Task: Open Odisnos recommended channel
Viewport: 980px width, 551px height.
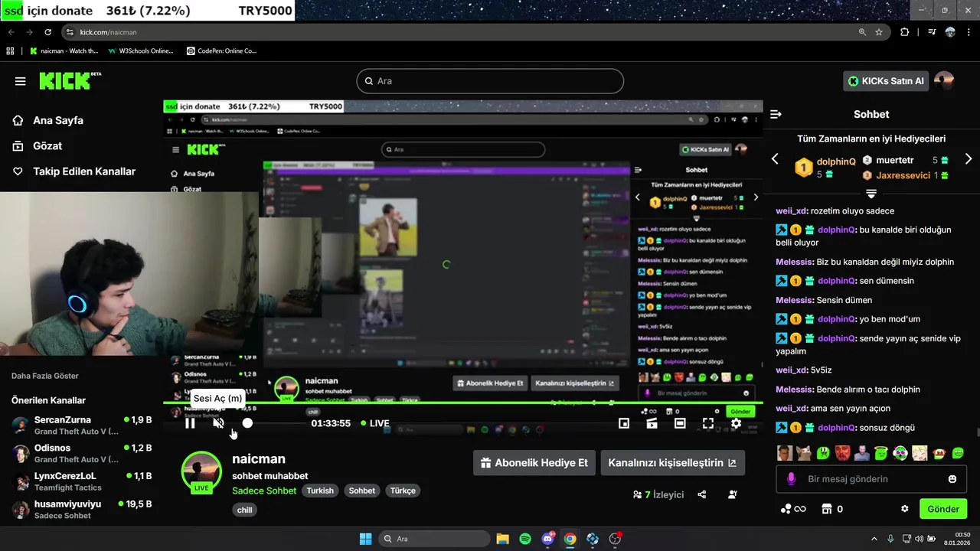Action: point(81,453)
